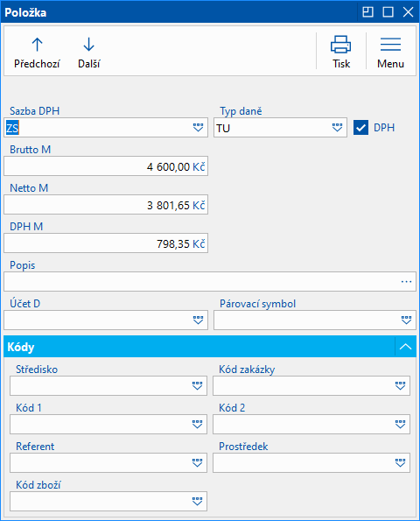Screen dimensions: 420x521
Task: Open the Prostředek dropdown
Action: pyautogui.click(x=401, y=463)
